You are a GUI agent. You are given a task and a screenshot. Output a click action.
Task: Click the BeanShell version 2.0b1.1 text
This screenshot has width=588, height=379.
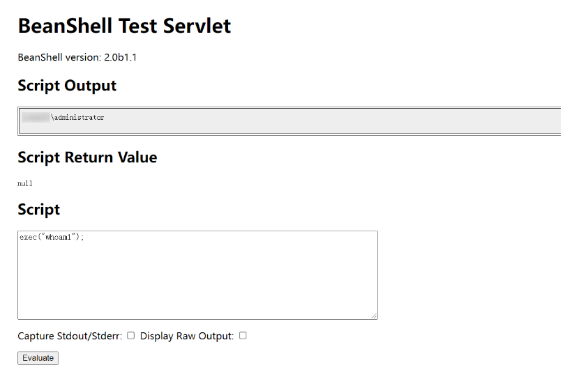click(77, 57)
